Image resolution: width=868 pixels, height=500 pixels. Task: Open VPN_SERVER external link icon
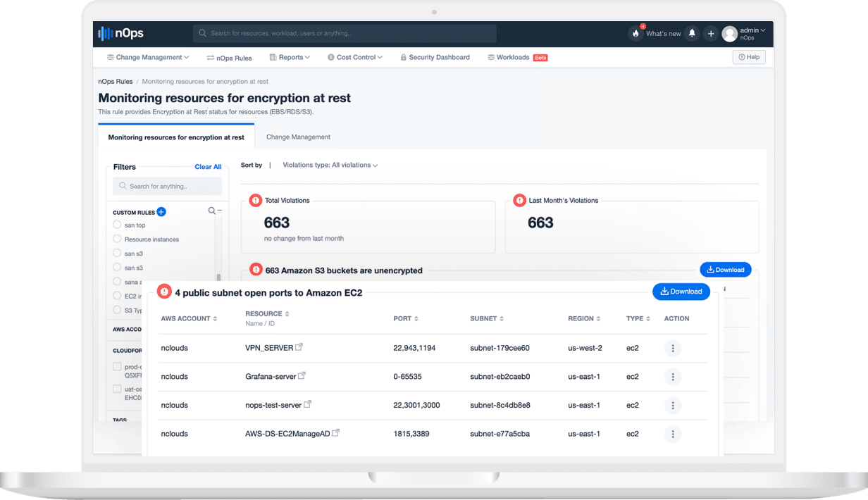(x=299, y=347)
